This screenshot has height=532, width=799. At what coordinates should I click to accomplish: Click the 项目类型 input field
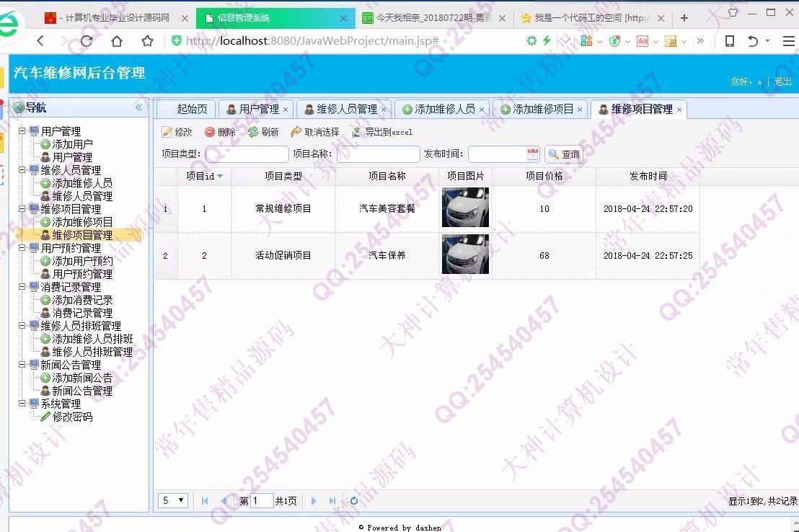pos(247,154)
